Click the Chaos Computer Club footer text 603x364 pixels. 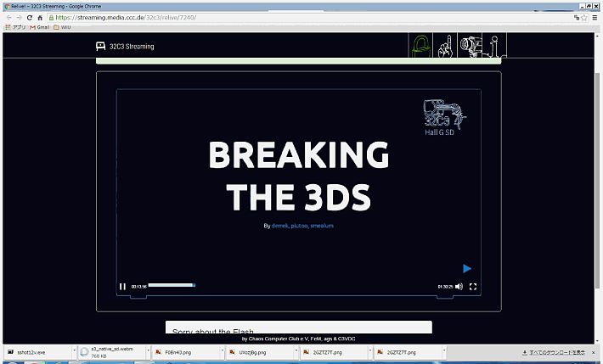[298, 339]
